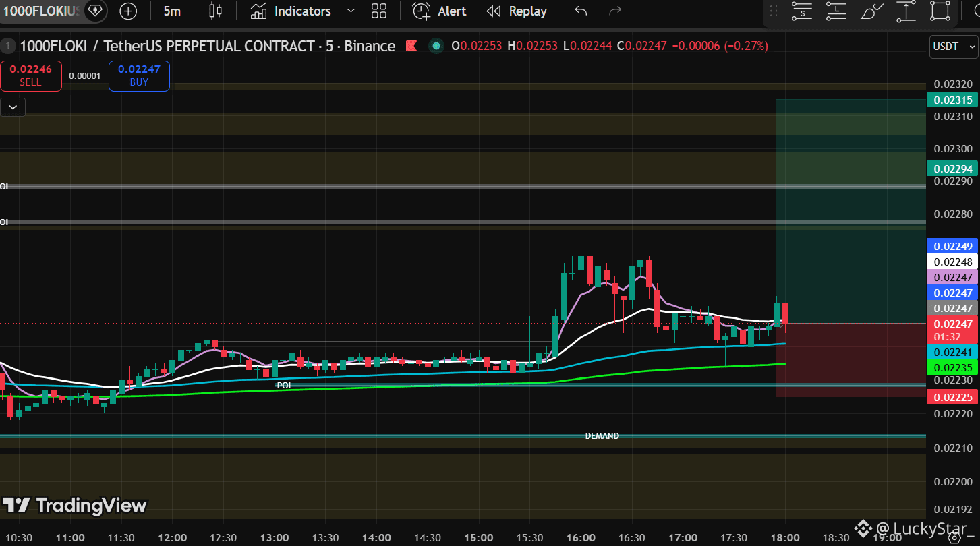Click the 01:32 bar countdown label
Viewport: 980px width, 546px height.
click(948, 336)
